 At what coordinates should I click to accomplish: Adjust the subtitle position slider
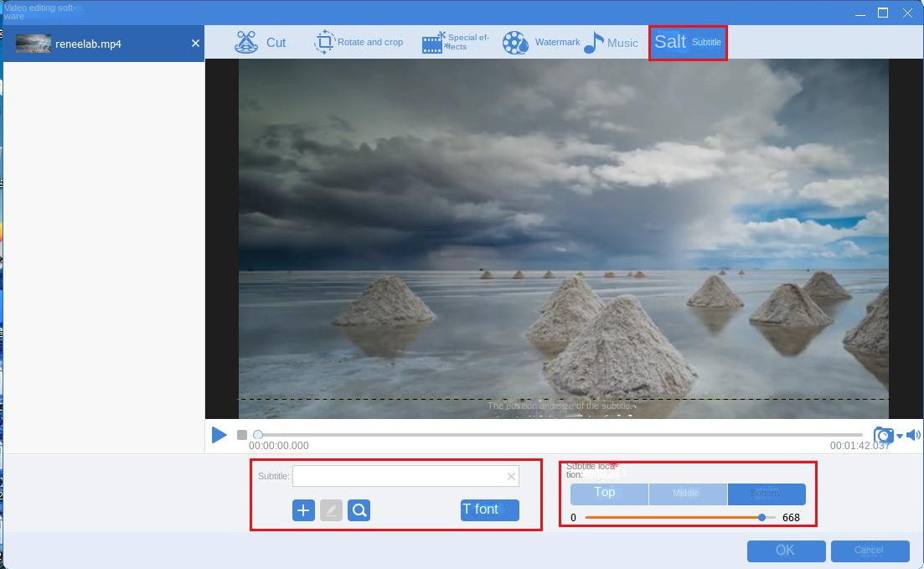(761, 517)
